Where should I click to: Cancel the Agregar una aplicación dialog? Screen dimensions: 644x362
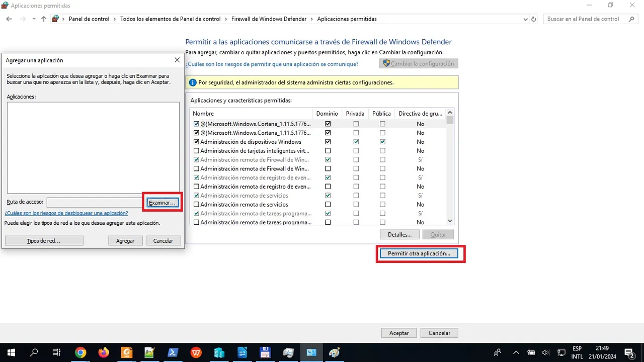coord(163,241)
